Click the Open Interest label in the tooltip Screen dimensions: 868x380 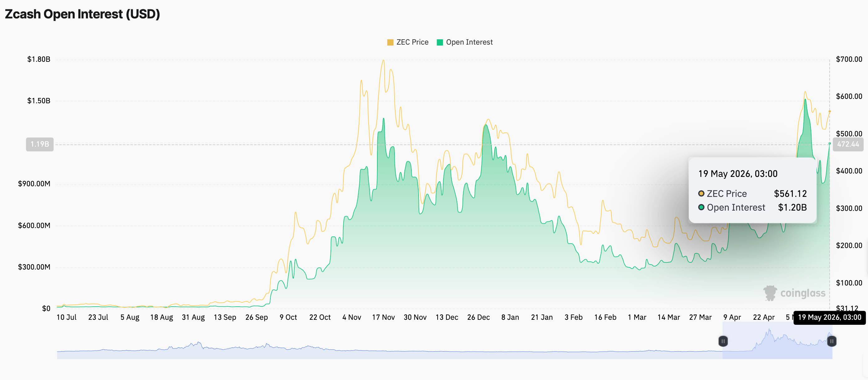click(736, 207)
